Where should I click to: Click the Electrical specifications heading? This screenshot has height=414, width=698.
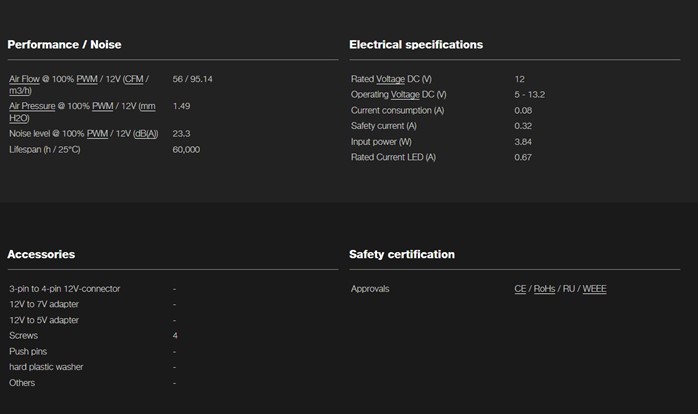pos(416,45)
